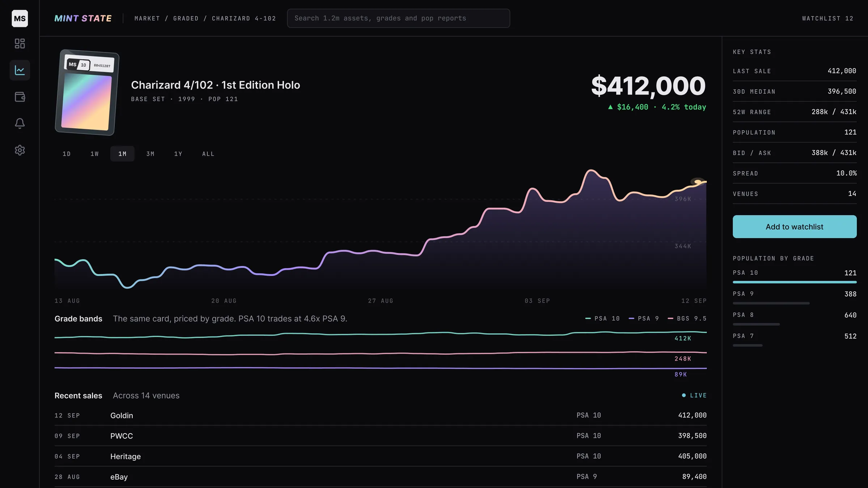Click the 412K grade band label
This screenshot has width=868, height=488.
pos(683,338)
